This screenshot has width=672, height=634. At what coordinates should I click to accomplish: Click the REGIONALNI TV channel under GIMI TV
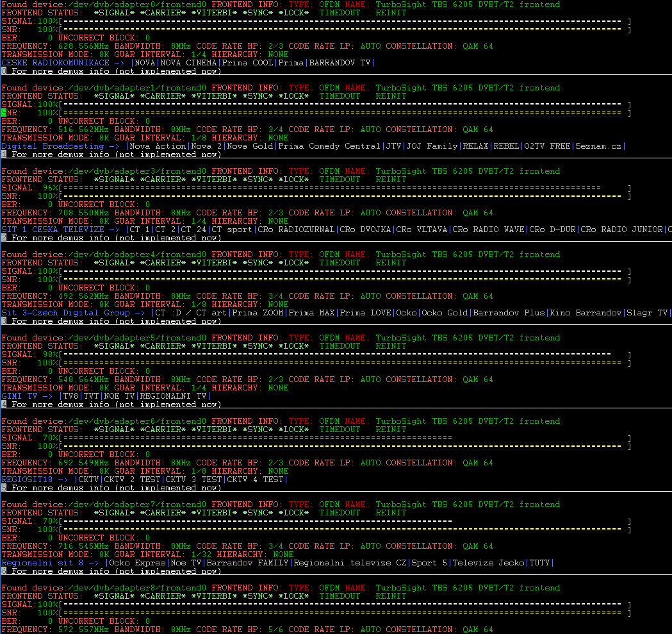(x=173, y=396)
